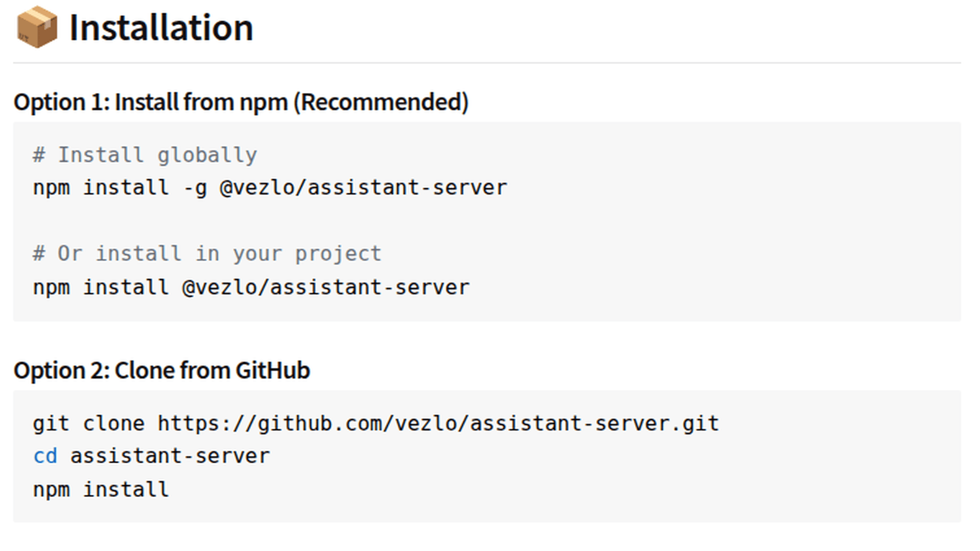Screen dimensions: 980x551
Task: Click '@vezlo/assistant-server' in the global install command
Action: pyautogui.click(x=363, y=188)
